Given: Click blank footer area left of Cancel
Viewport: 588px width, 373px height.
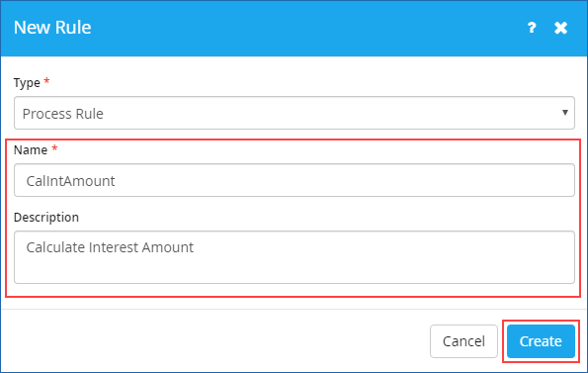Looking at the screenshot, I should pyautogui.click(x=215, y=341).
